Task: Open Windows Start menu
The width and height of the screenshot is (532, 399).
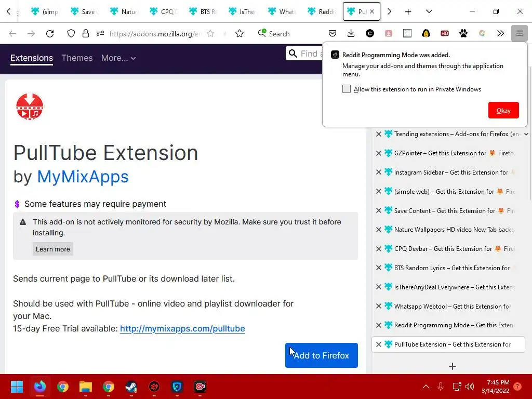Action: pyautogui.click(x=17, y=387)
